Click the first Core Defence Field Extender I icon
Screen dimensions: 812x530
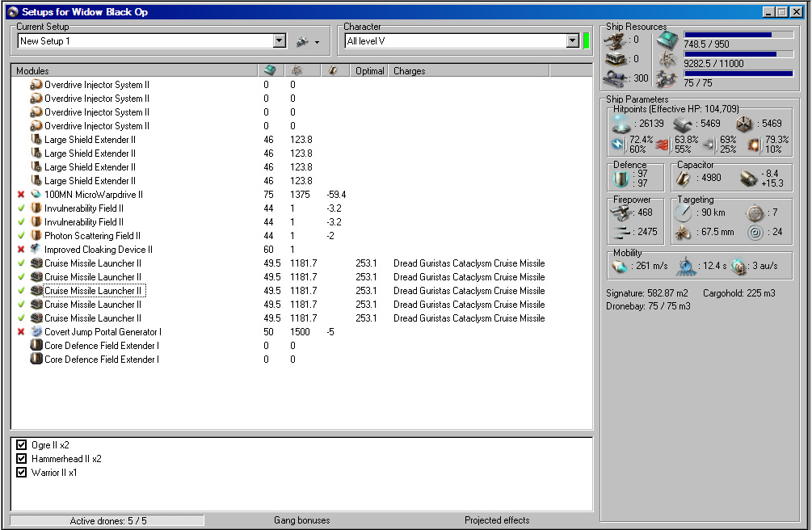pos(36,346)
